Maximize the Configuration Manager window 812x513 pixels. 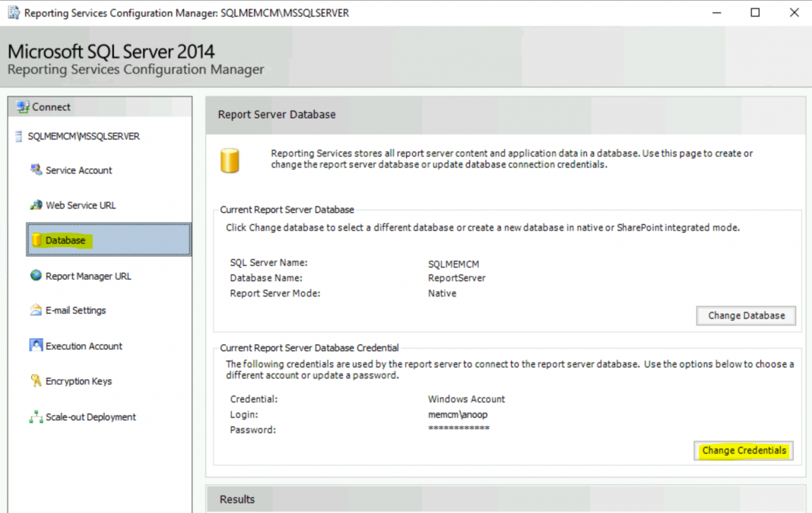click(x=755, y=12)
